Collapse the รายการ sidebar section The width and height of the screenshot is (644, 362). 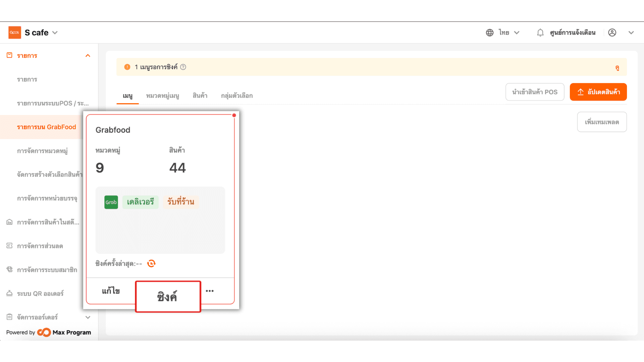88,56
